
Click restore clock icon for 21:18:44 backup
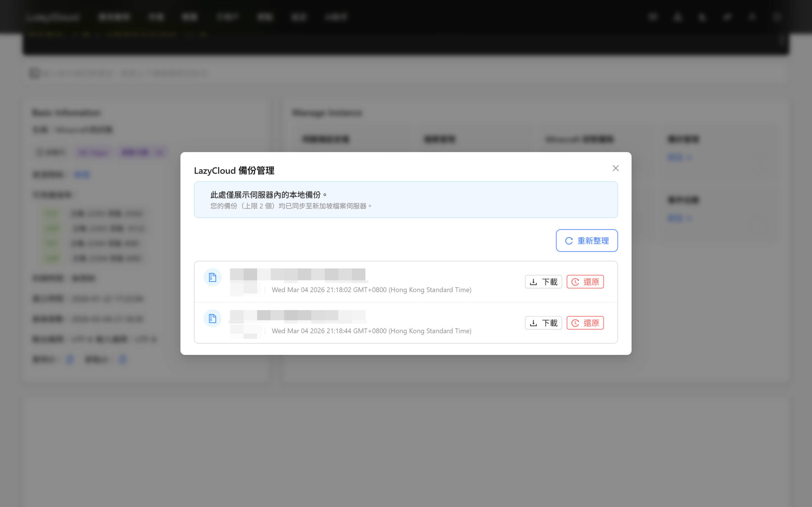(575, 323)
